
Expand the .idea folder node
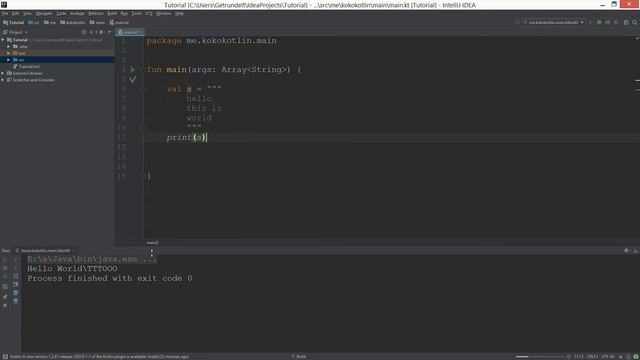click(9, 47)
